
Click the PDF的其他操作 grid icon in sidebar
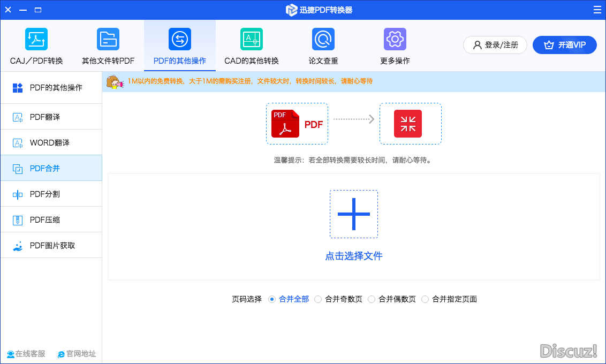18,88
